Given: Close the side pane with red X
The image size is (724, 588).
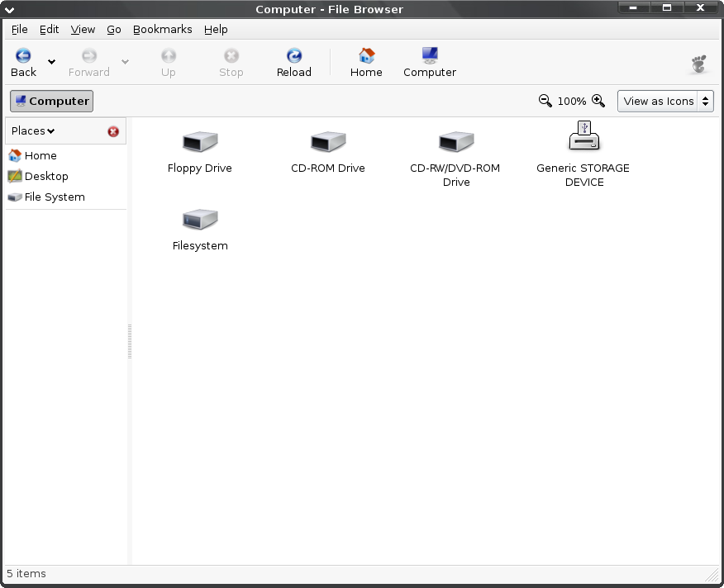Looking at the screenshot, I should (x=113, y=131).
